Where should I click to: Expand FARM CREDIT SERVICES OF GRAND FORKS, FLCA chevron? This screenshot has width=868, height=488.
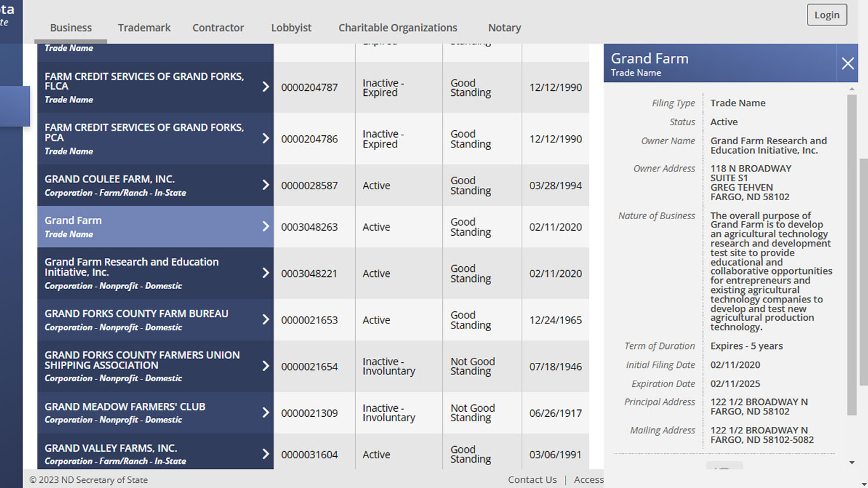[266, 87]
